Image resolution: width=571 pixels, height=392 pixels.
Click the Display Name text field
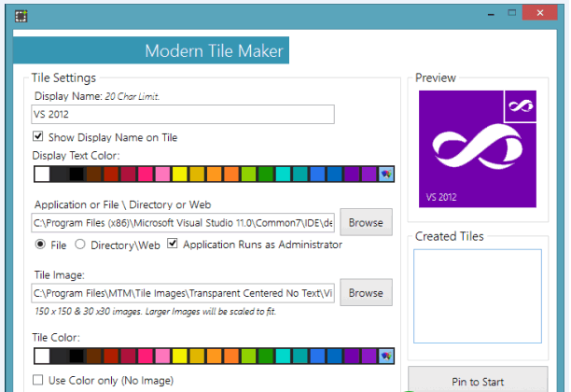tap(182, 115)
